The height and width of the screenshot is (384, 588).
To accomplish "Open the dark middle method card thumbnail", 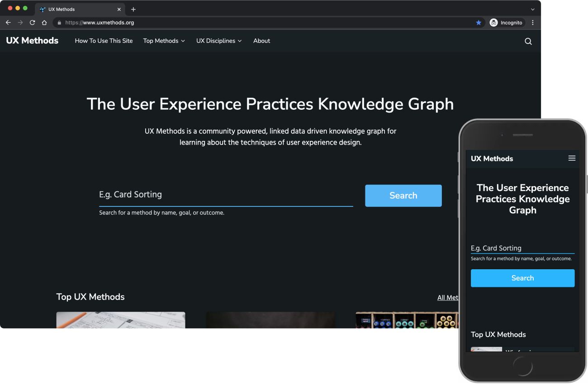I will tap(270, 320).
